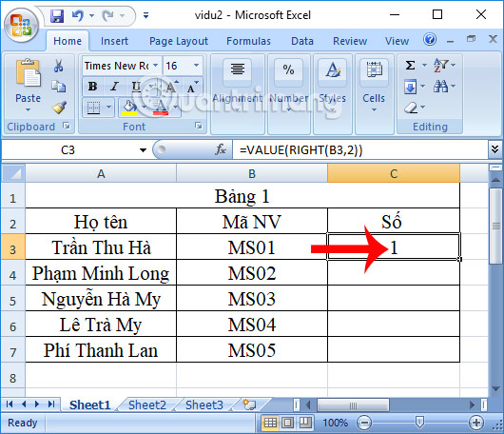This screenshot has height=434, width=504.
Task: Switch to the View tab
Action: [397, 41]
